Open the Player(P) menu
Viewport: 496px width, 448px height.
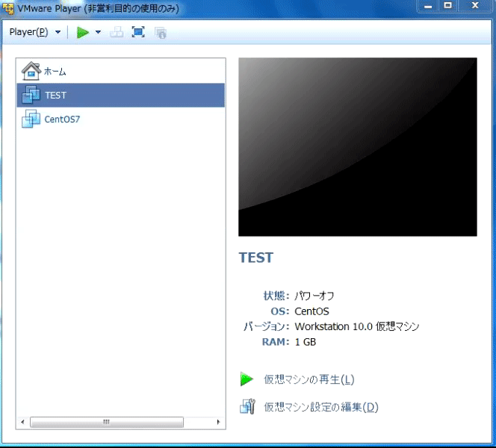tap(29, 32)
